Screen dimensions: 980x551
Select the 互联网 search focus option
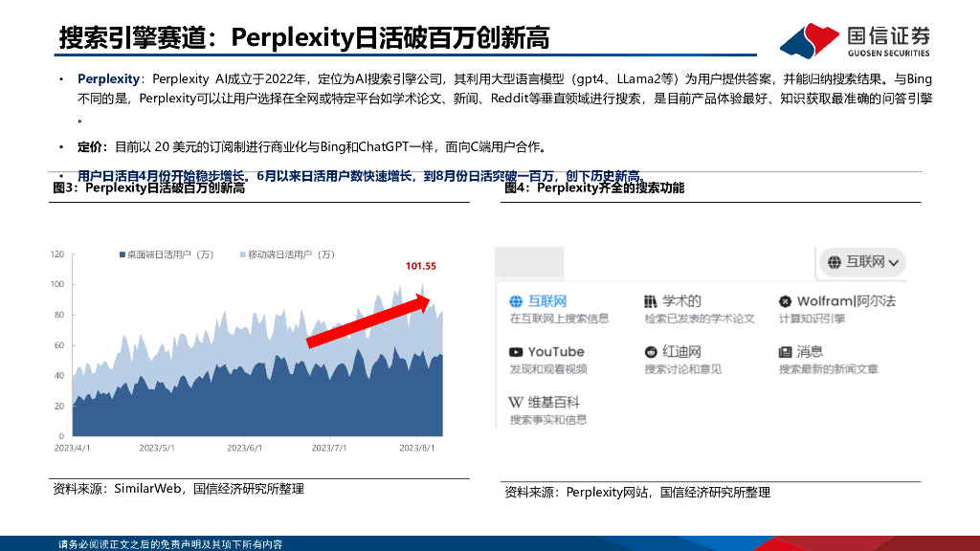(548, 300)
